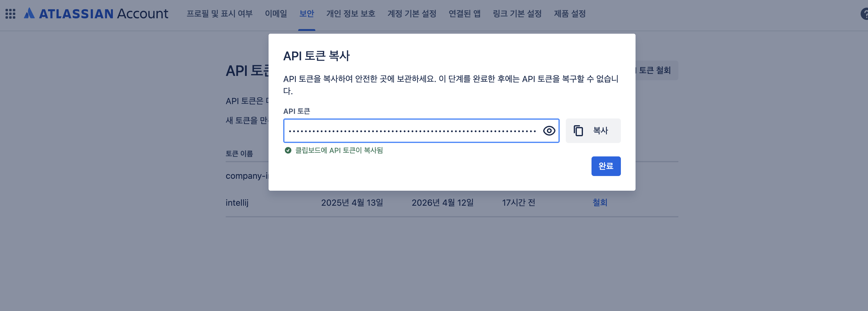Click the 토큰 이름 column header
The height and width of the screenshot is (311, 868).
pyautogui.click(x=239, y=153)
